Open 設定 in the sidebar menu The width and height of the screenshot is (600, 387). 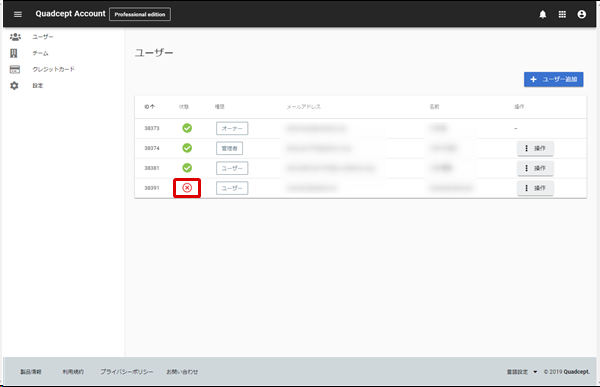click(x=38, y=85)
